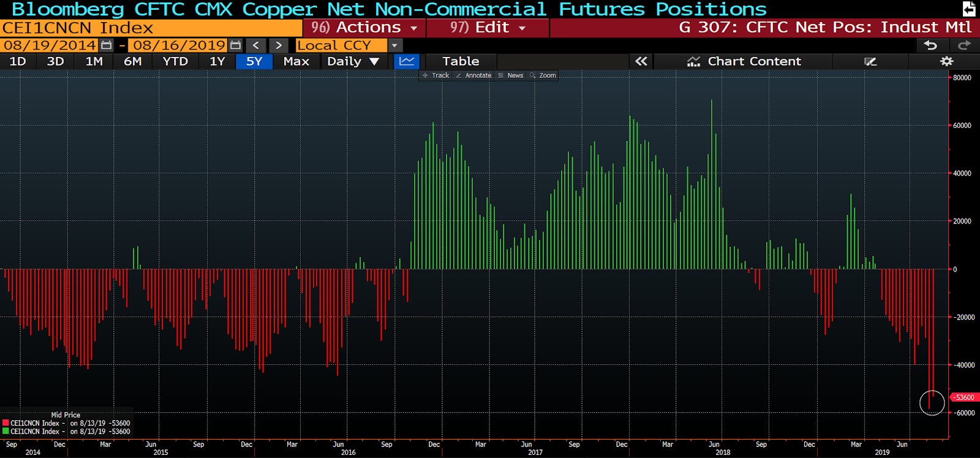This screenshot has height=458, width=980.
Task: Click the end date field 08/16/2019
Action: click(x=179, y=45)
